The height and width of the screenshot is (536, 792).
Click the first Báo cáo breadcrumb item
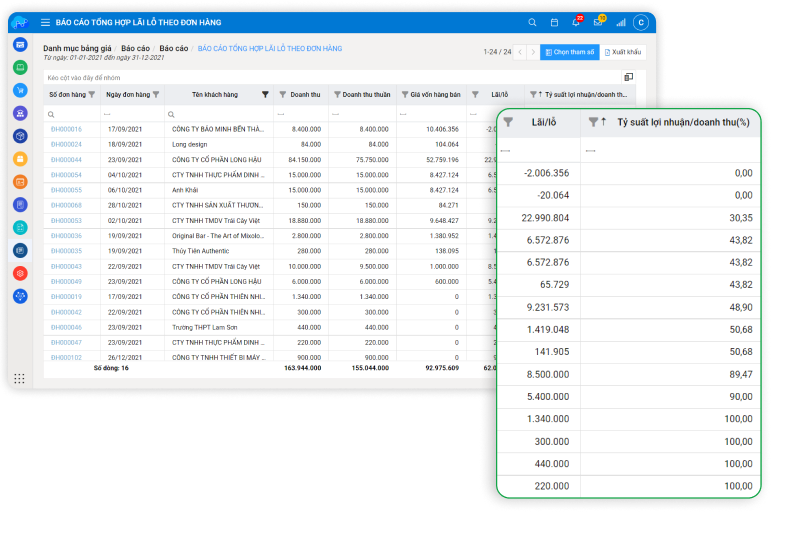(135, 48)
